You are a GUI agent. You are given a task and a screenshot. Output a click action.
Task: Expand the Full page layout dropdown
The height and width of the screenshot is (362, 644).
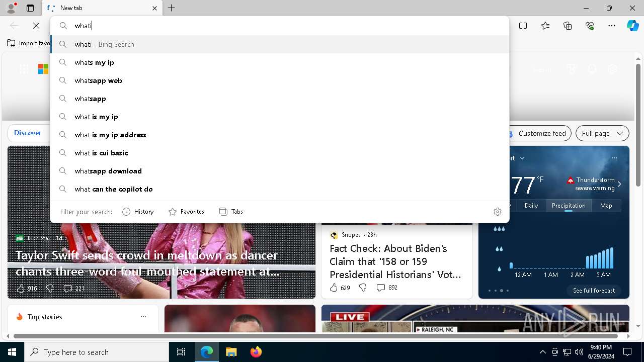[602, 133]
